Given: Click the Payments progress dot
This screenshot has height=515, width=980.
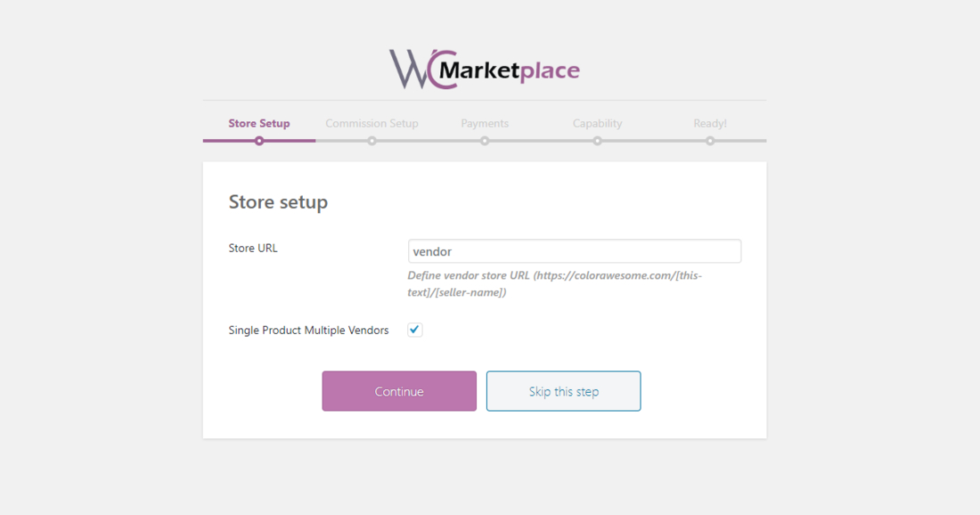Looking at the screenshot, I should (485, 142).
